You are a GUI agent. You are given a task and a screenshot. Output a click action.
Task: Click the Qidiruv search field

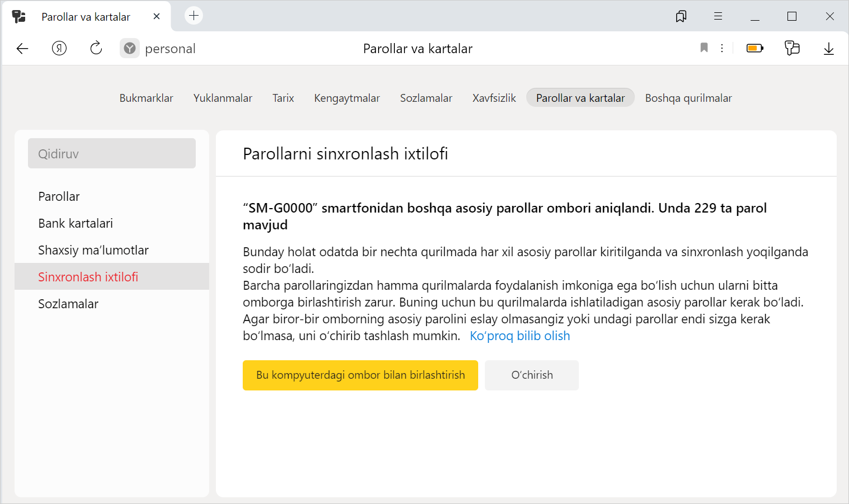(112, 154)
